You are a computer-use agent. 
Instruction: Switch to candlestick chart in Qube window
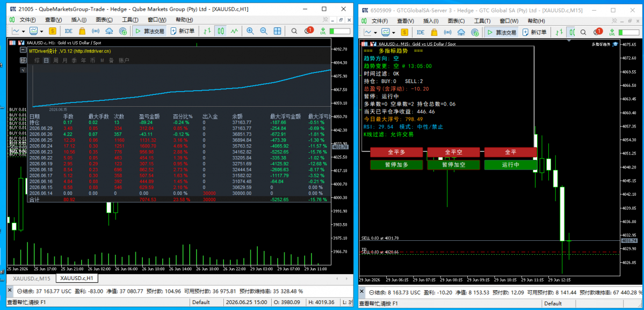point(221,31)
